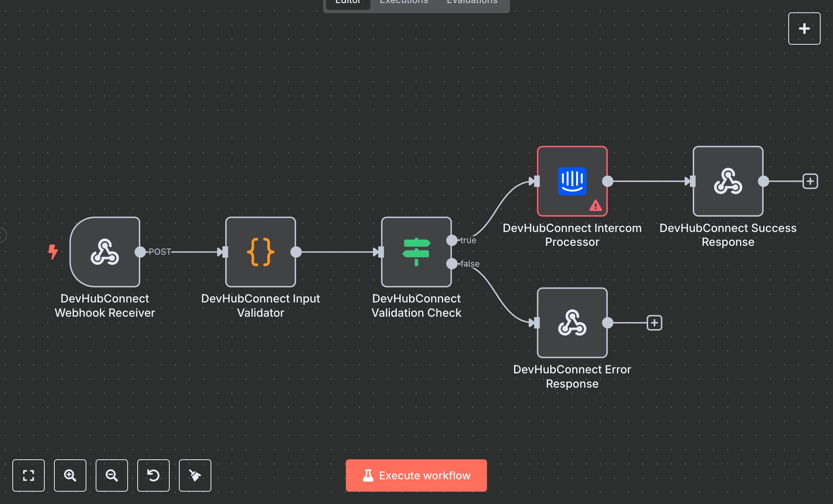
Task: Click the tidy up workflow icon
Action: (x=195, y=475)
